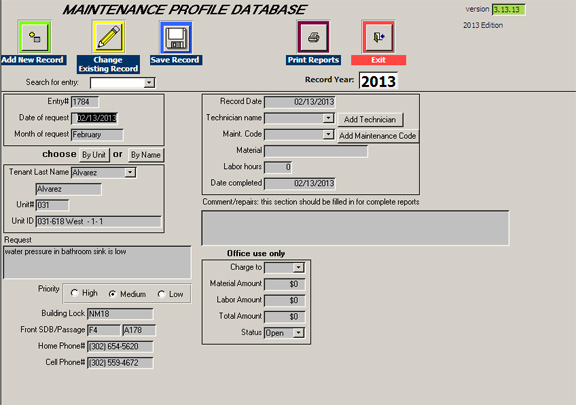Click the Add New Record icon

pyautogui.click(x=34, y=37)
